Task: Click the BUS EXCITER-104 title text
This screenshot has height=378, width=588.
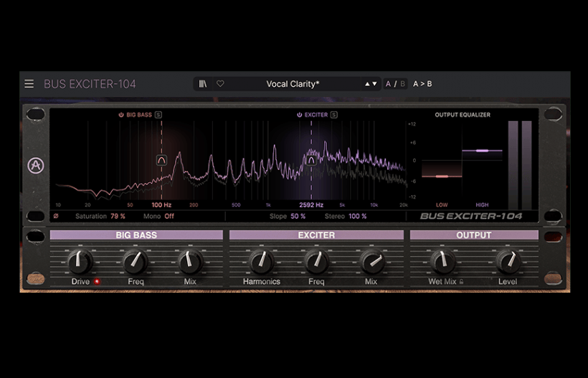Action: click(x=90, y=84)
